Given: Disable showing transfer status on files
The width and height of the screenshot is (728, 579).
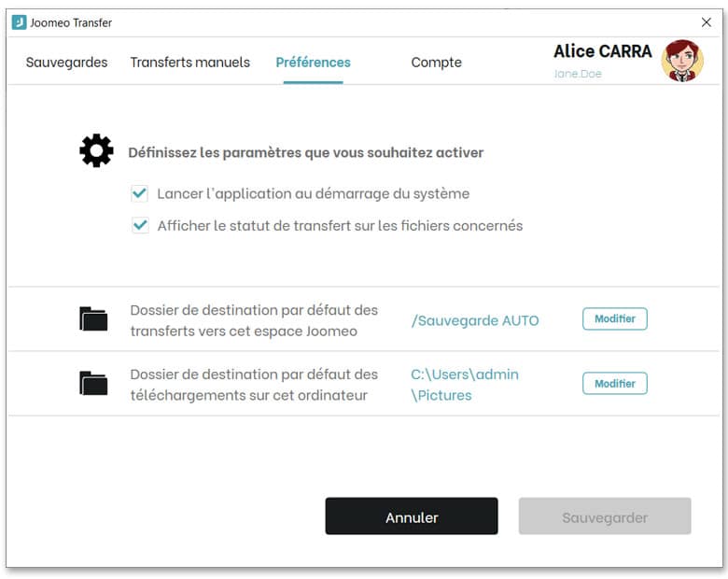Looking at the screenshot, I should (x=140, y=225).
